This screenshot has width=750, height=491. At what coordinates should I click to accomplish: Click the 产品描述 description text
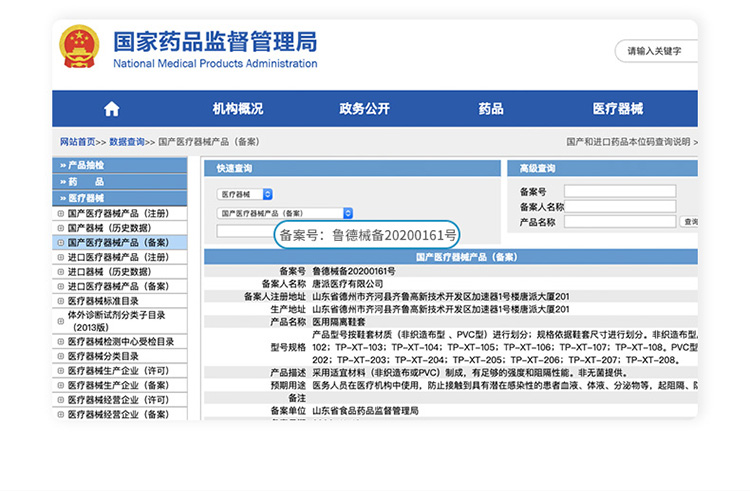click(470, 373)
